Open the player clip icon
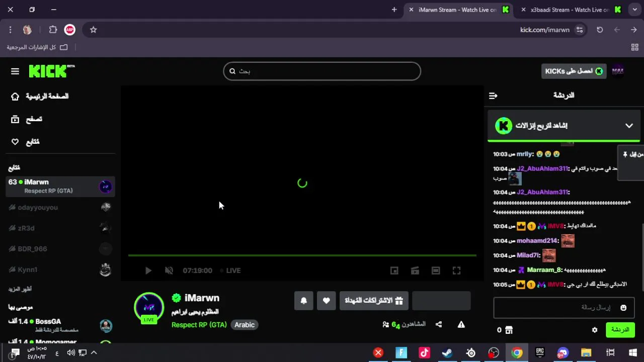644x362 pixels. (x=415, y=270)
